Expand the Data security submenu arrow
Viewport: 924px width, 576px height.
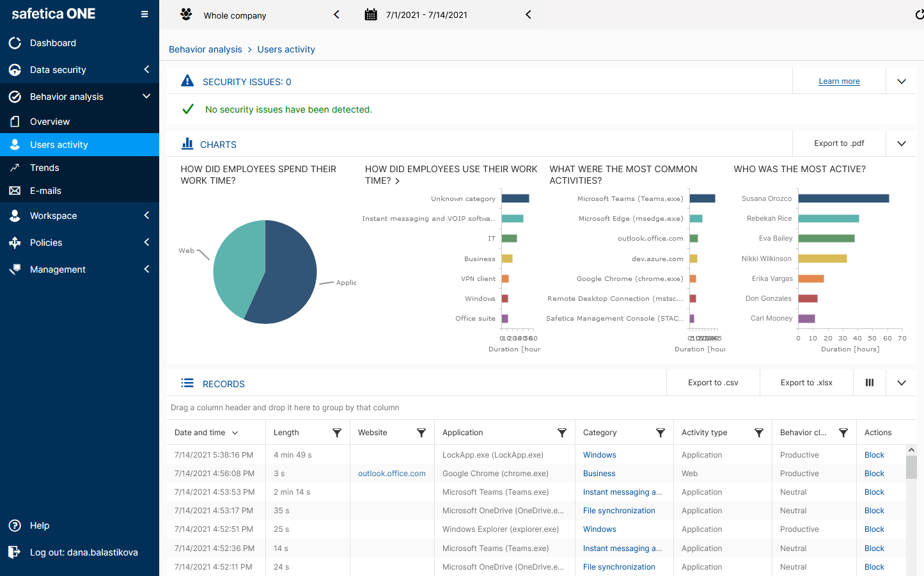pos(146,69)
